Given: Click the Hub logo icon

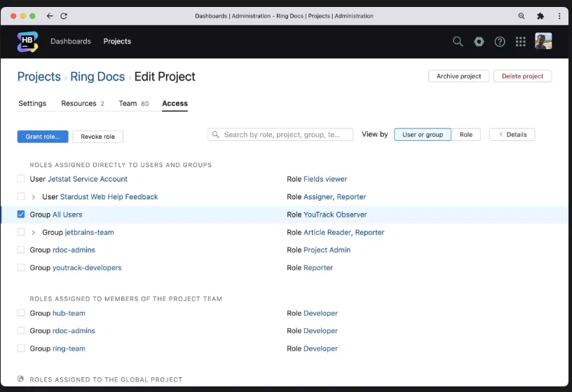Looking at the screenshot, I should (27, 41).
